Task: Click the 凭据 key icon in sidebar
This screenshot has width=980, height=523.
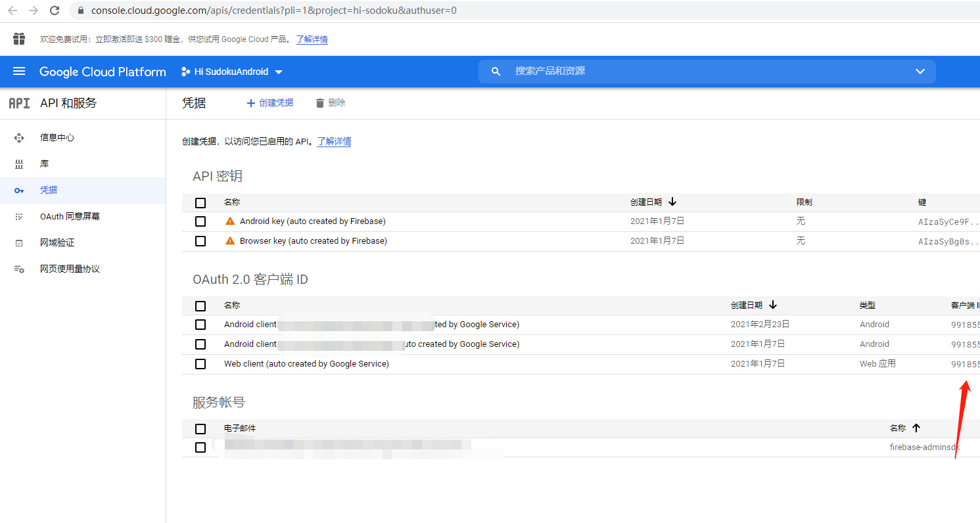Action: click(19, 190)
